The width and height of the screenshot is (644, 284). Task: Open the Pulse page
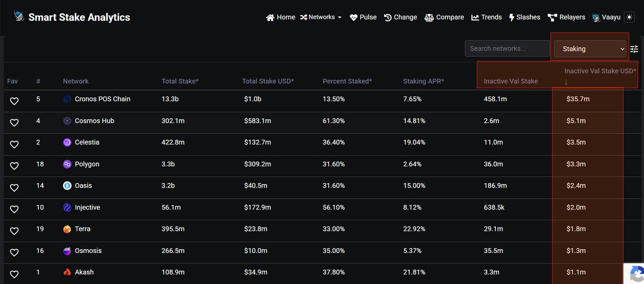click(363, 17)
